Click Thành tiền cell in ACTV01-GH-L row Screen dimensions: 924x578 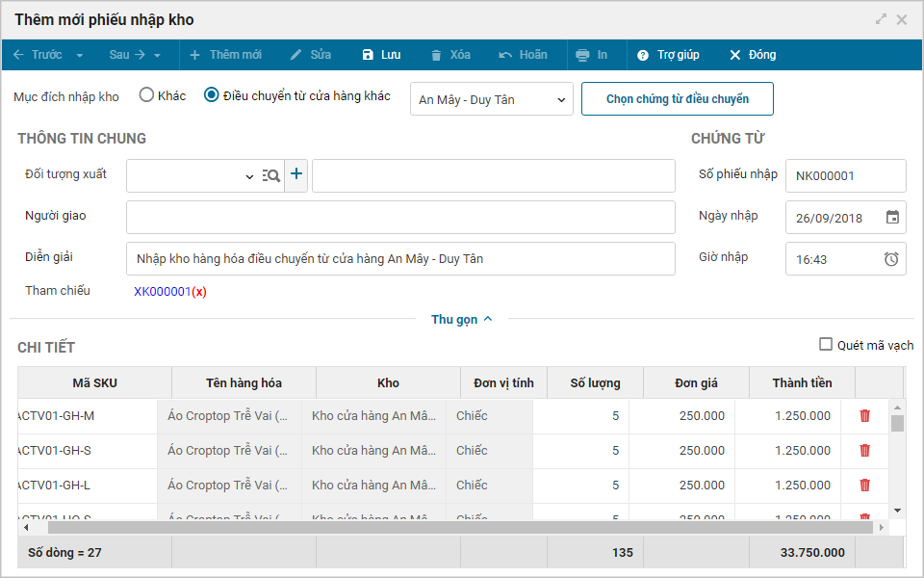coord(788,486)
